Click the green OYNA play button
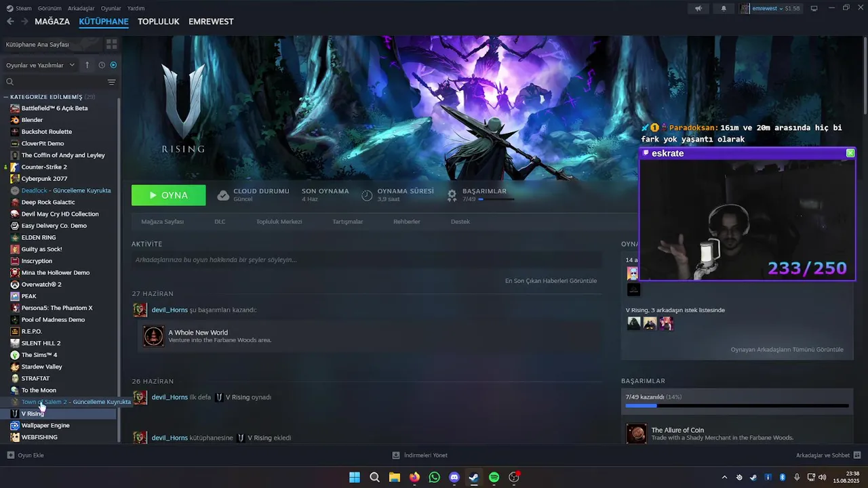The image size is (868, 488). pyautogui.click(x=169, y=195)
